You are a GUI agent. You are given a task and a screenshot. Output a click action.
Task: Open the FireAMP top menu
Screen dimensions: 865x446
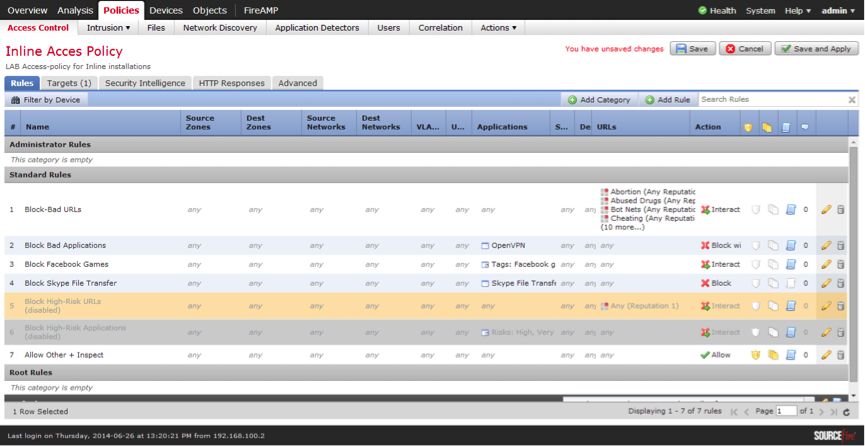pos(261,10)
